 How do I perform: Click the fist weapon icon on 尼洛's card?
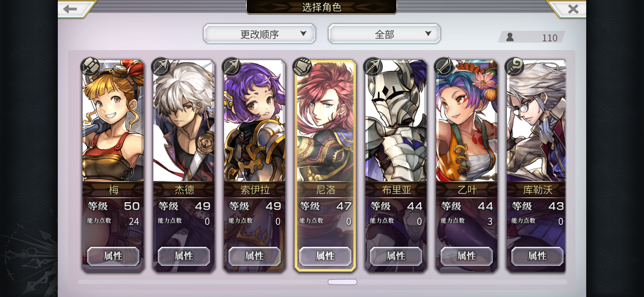(302, 66)
